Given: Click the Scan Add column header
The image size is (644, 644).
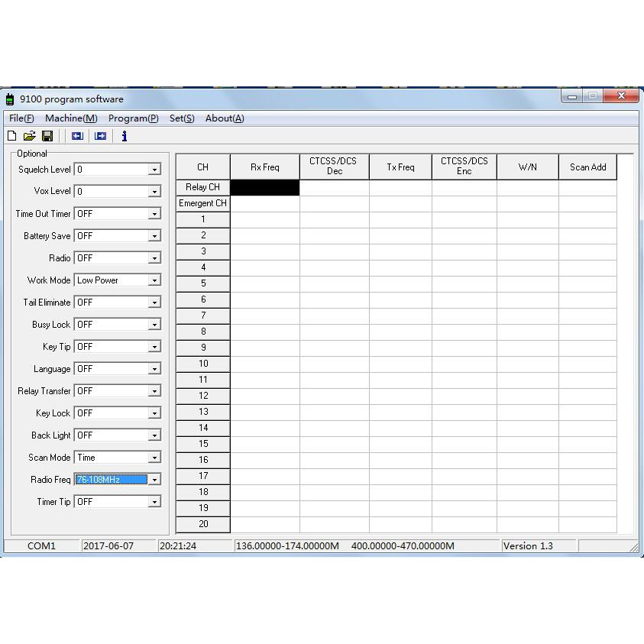Looking at the screenshot, I should tap(587, 167).
